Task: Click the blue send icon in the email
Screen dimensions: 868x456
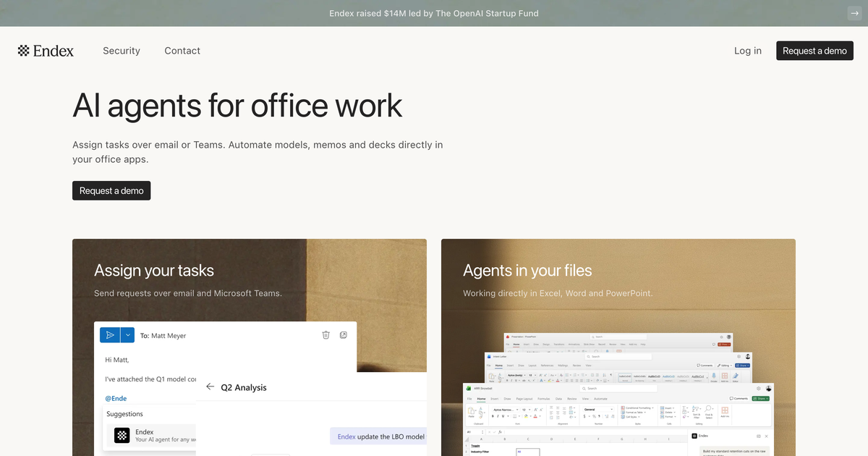Action: click(110, 335)
